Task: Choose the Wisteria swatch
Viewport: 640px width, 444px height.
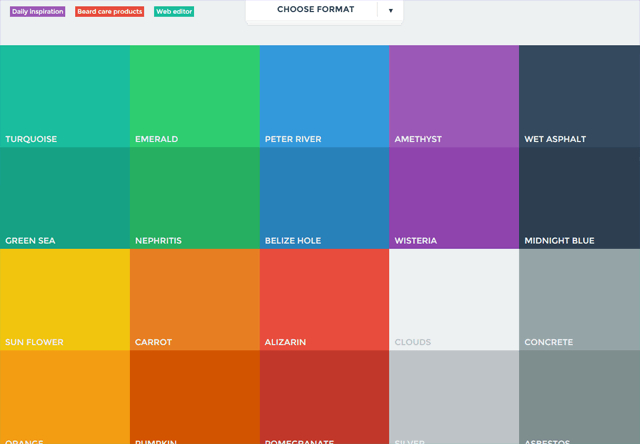Action: click(x=454, y=198)
